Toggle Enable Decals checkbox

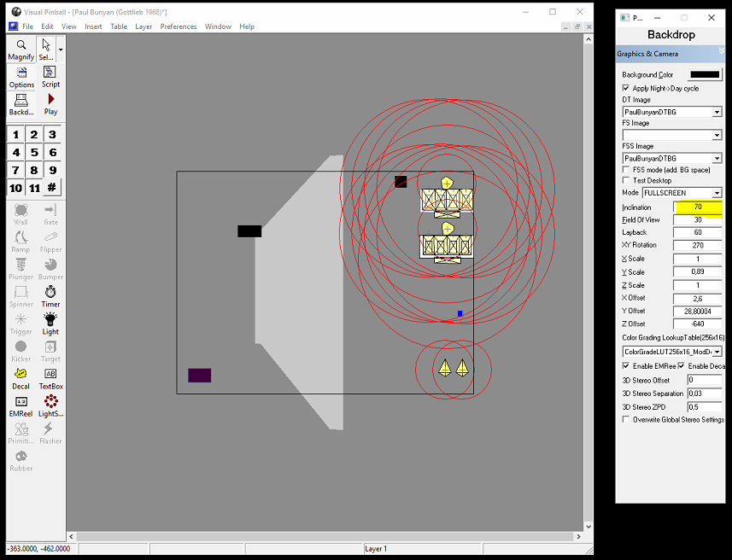click(x=682, y=366)
